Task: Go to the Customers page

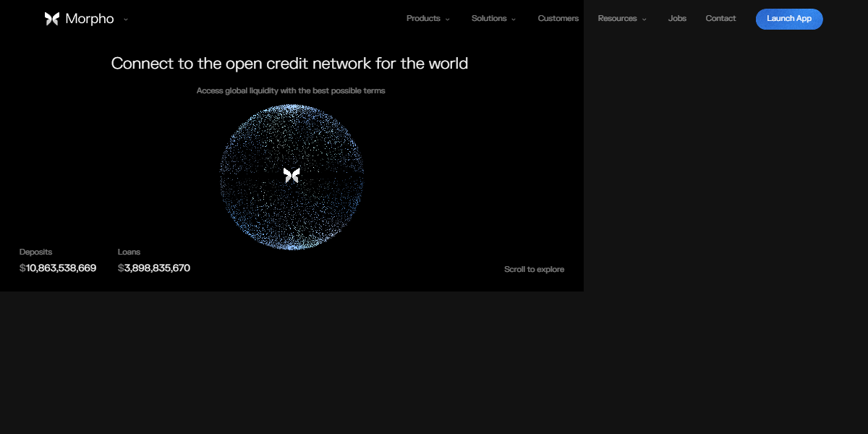Action: tap(558, 19)
